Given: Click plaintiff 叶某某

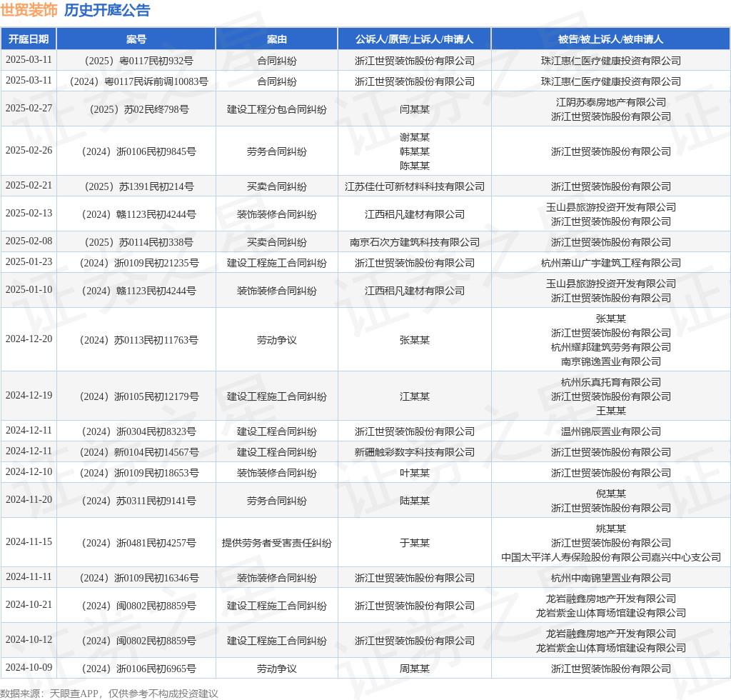Looking at the screenshot, I should click(x=415, y=473).
